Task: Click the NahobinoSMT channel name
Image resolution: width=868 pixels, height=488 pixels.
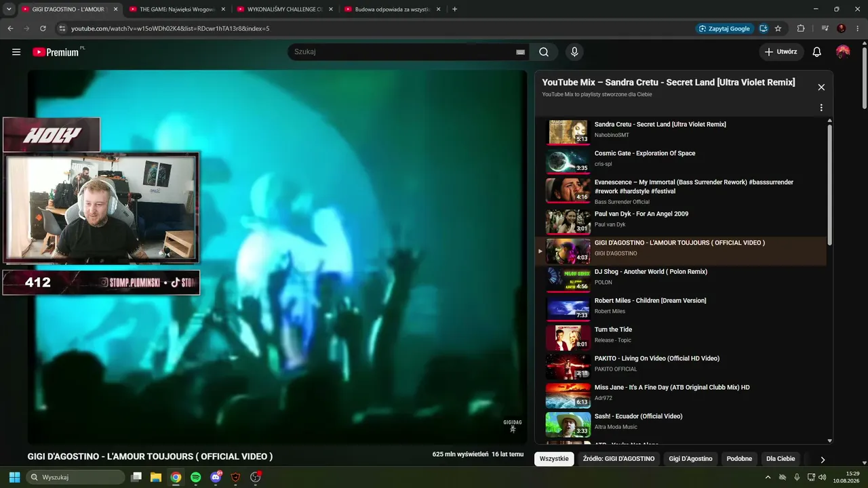Action: click(612, 135)
